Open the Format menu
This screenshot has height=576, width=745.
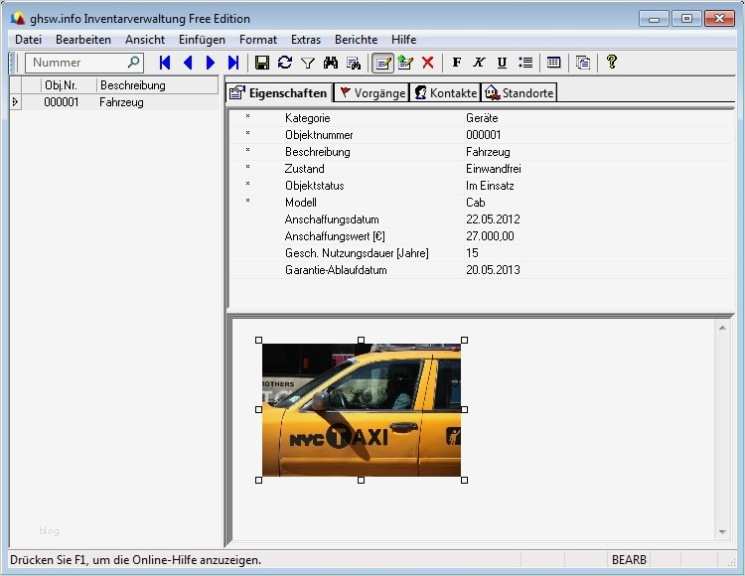[258, 40]
